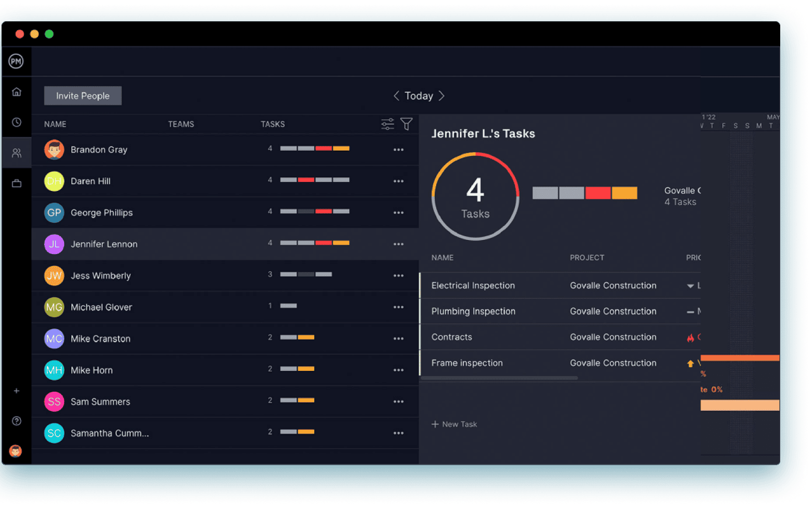Open the column settings sliders icon
Image resolution: width=812 pixels, height=507 pixels.
point(387,124)
